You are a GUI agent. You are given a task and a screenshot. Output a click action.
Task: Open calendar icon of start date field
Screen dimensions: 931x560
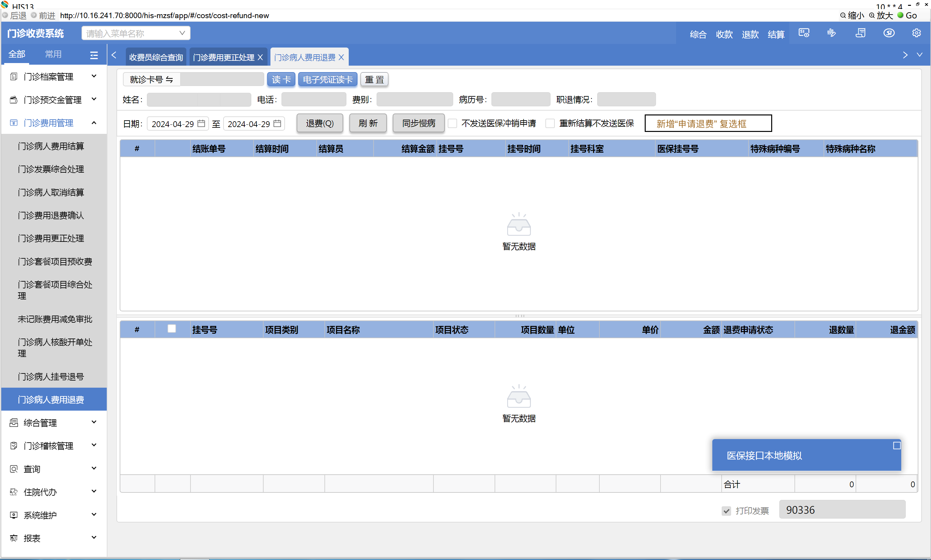(x=201, y=124)
